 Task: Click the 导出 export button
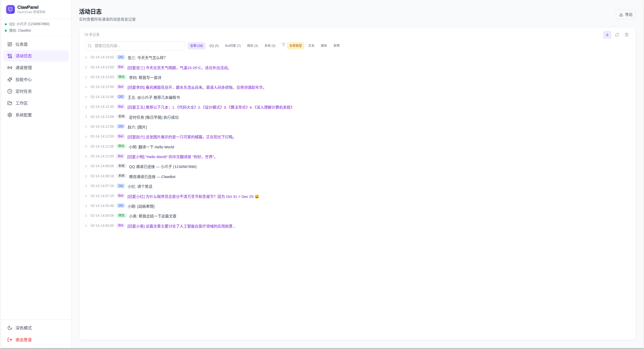click(626, 15)
